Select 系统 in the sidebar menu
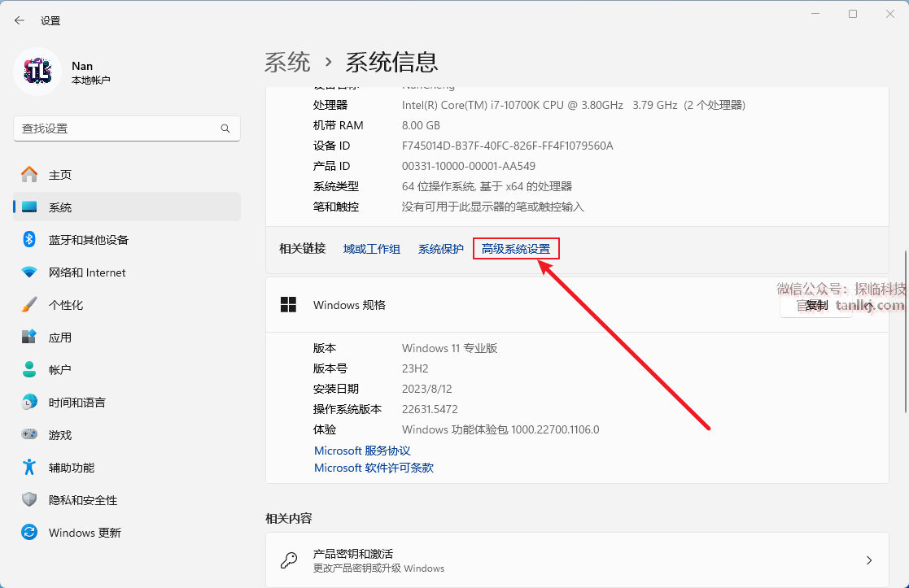The width and height of the screenshot is (909, 588). 60,207
